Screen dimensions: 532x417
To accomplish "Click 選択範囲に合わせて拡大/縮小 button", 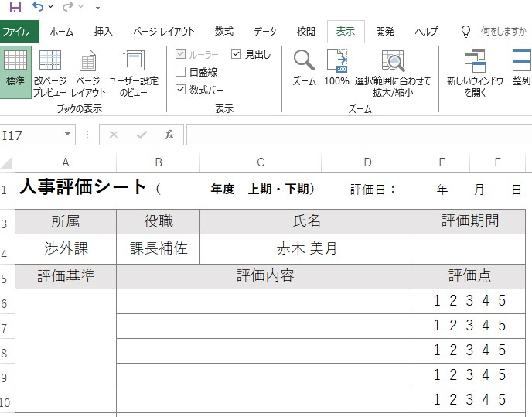I will pos(393,72).
